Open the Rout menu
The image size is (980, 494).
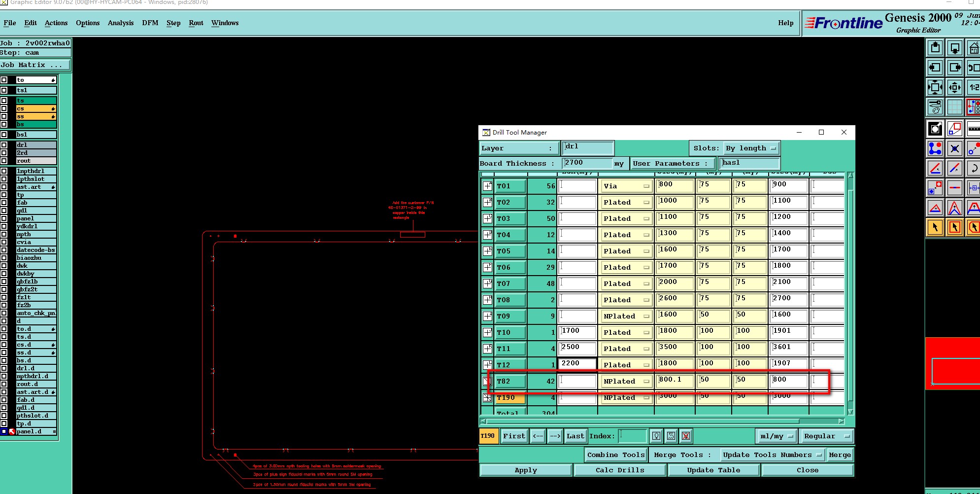[196, 23]
